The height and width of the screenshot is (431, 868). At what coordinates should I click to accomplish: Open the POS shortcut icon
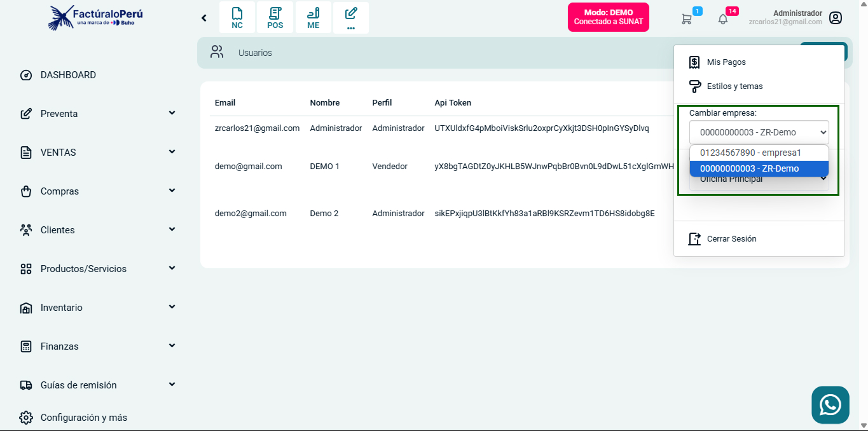[x=275, y=18]
